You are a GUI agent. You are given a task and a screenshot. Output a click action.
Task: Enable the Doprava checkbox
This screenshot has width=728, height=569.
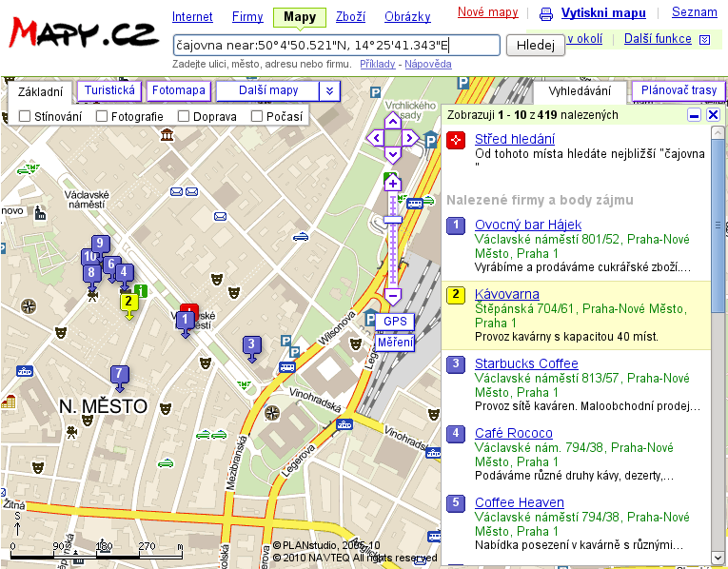(x=184, y=116)
